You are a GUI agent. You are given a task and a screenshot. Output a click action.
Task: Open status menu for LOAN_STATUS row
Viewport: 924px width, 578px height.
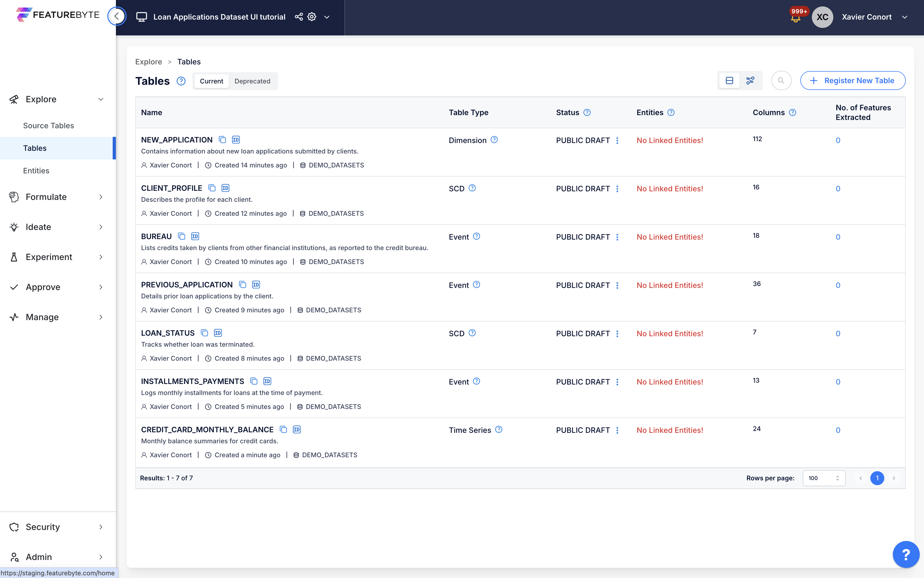point(617,334)
